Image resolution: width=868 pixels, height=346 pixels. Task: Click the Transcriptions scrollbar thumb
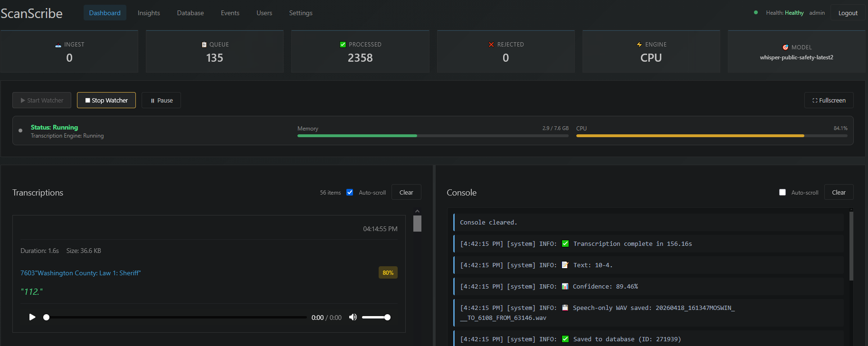click(417, 224)
